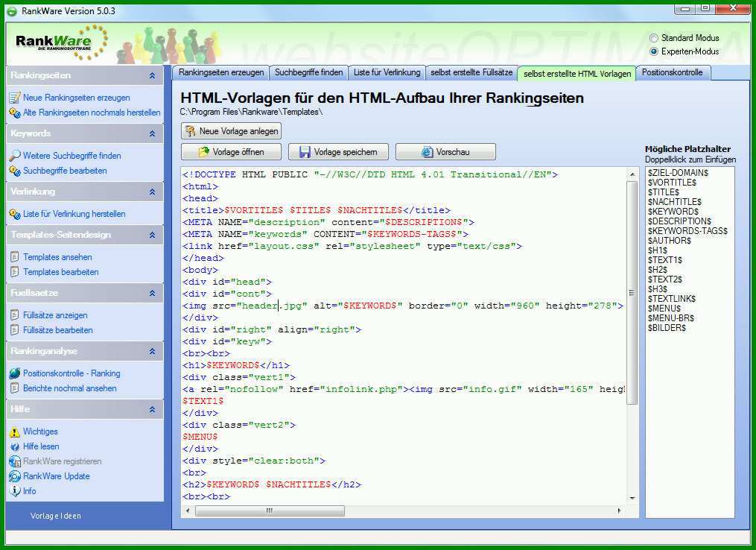The image size is (756, 550).
Task: Click the RankWare Update icon
Action: coord(15,476)
